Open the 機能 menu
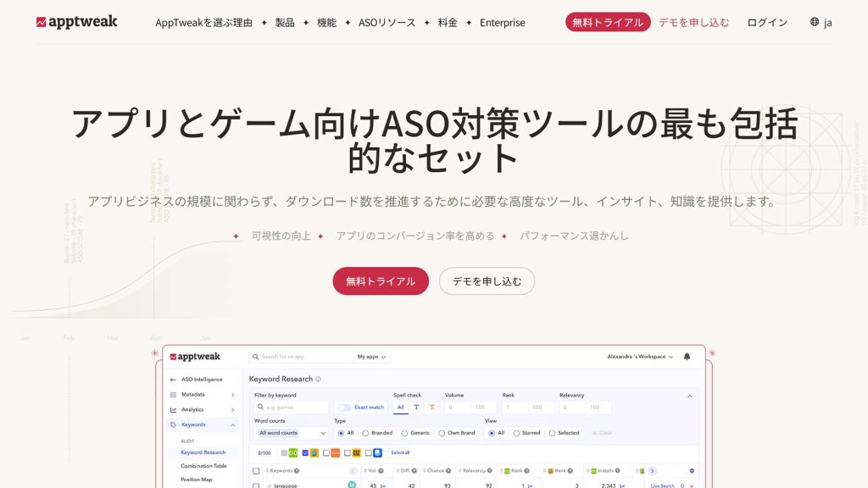This screenshot has height=488, width=868. coord(326,23)
